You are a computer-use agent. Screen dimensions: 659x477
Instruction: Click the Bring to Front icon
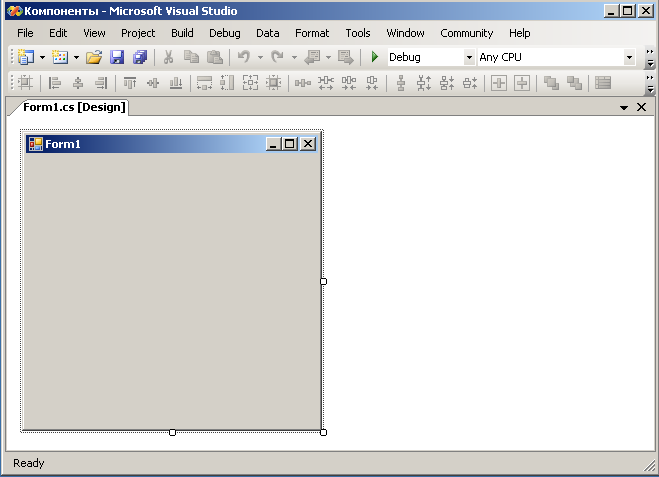tap(551, 83)
